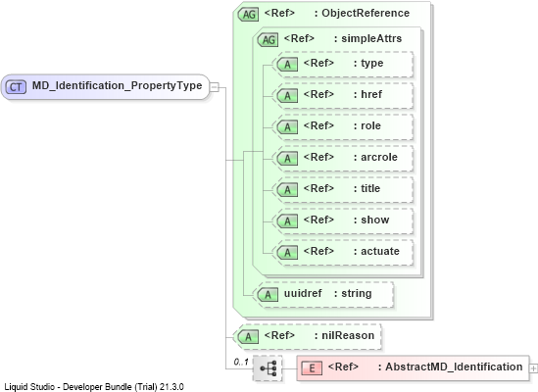Click the CT icon of MD_Identification_PropertyType

tap(16, 87)
